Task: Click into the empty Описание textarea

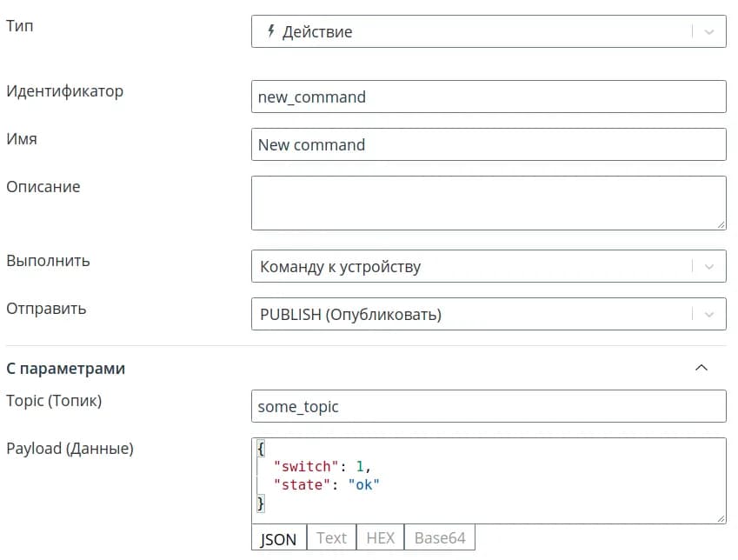Action: click(x=488, y=203)
